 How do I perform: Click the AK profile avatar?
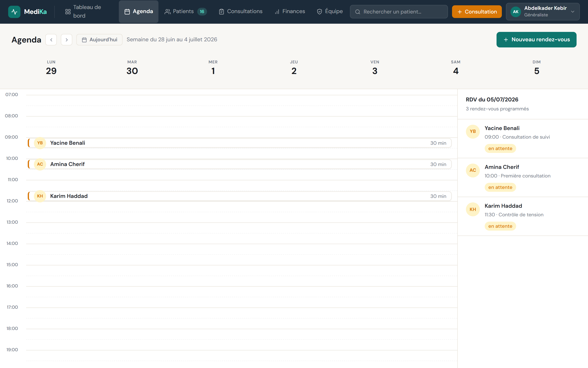click(x=516, y=12)
